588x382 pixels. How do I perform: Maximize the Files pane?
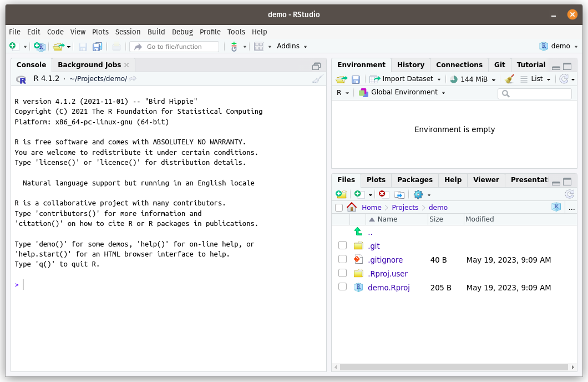click(567, 182)
